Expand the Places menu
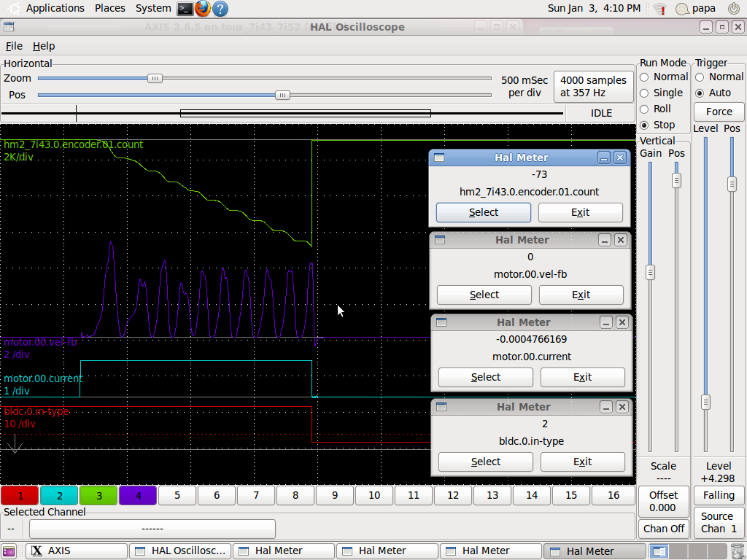 (x=109, y=9)
